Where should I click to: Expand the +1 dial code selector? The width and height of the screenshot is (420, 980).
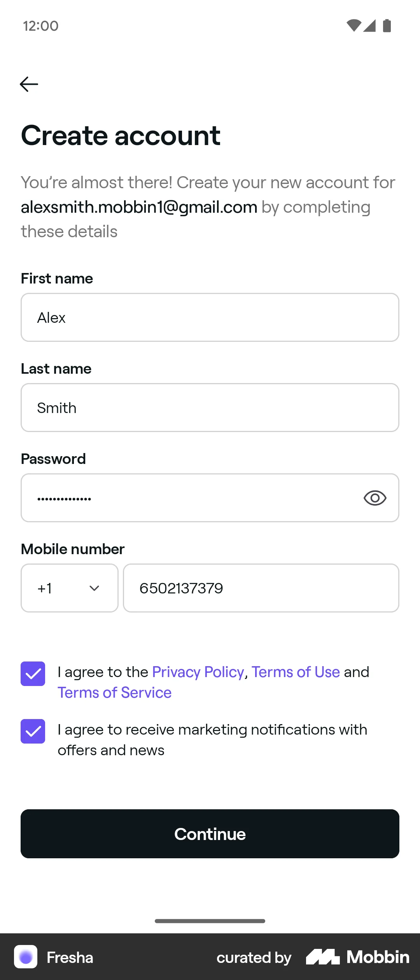69,588
